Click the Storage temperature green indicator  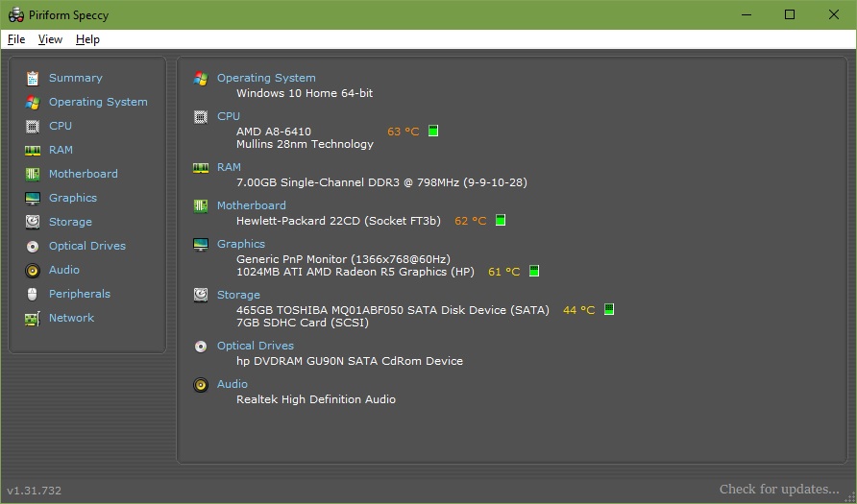pos(609,309)
